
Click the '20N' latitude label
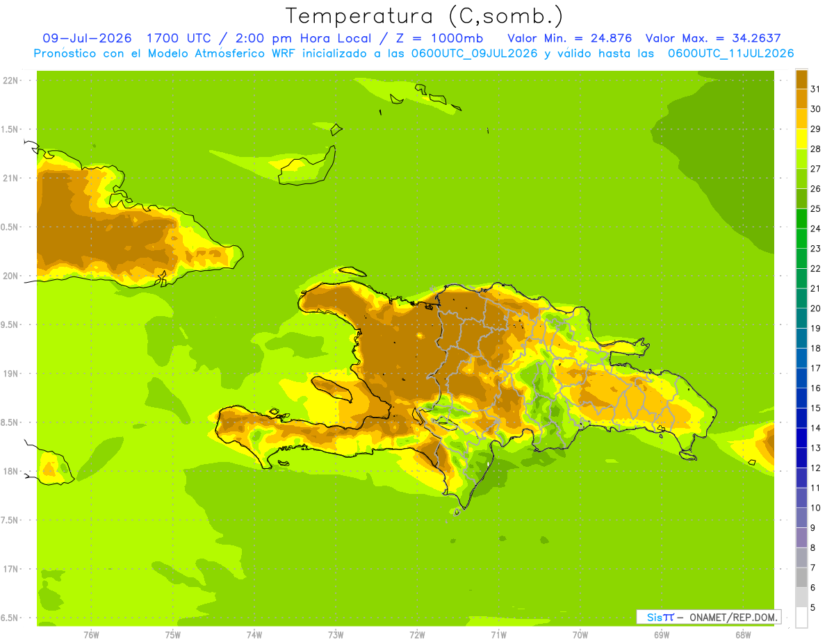[10, 276]
